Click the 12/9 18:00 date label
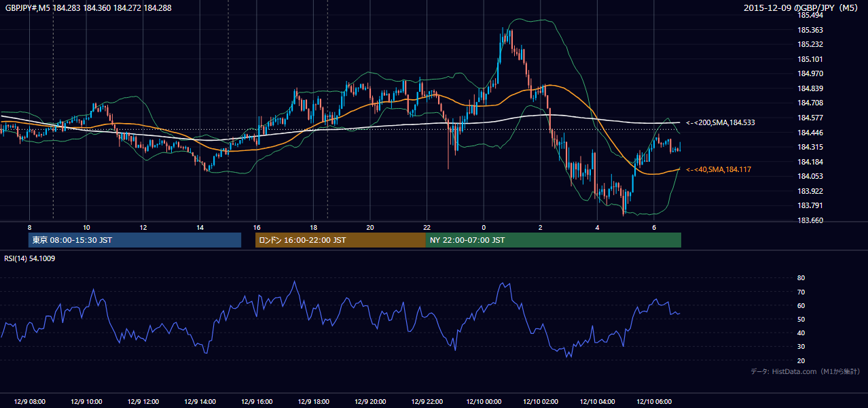This screenshot has width=868, height=408. point(313,402)
